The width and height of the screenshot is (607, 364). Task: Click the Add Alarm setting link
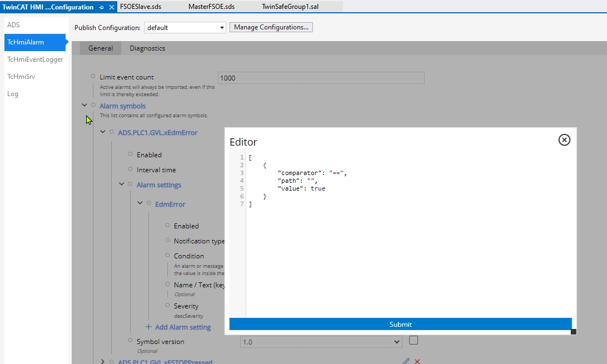tap(183, 327)
